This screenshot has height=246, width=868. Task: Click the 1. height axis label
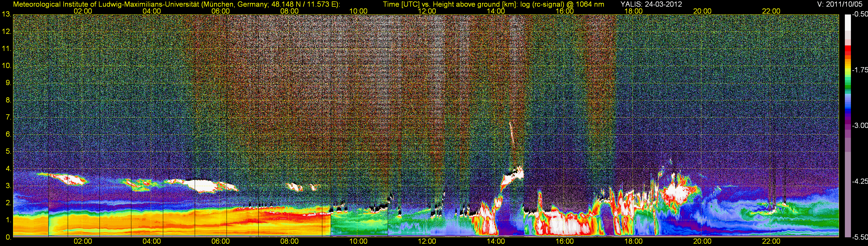tap(8, 221)
